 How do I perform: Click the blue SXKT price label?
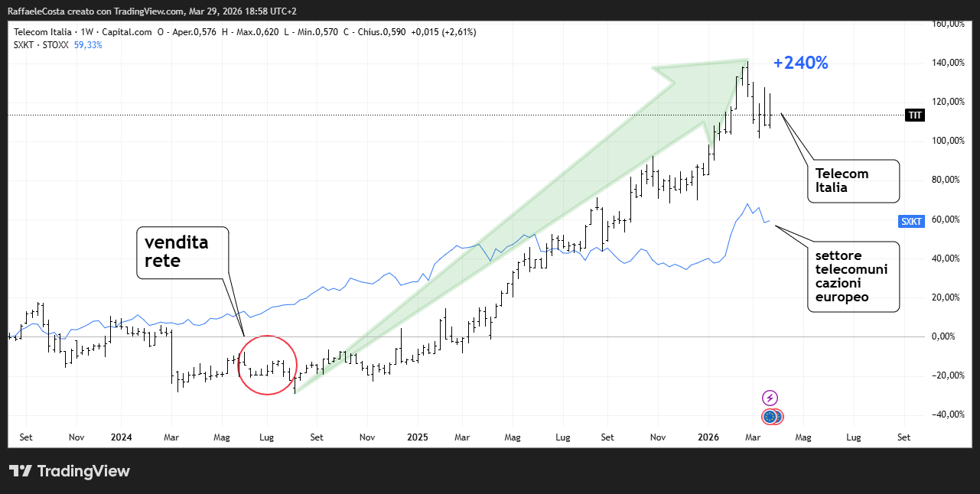click(x=911, y=222)
